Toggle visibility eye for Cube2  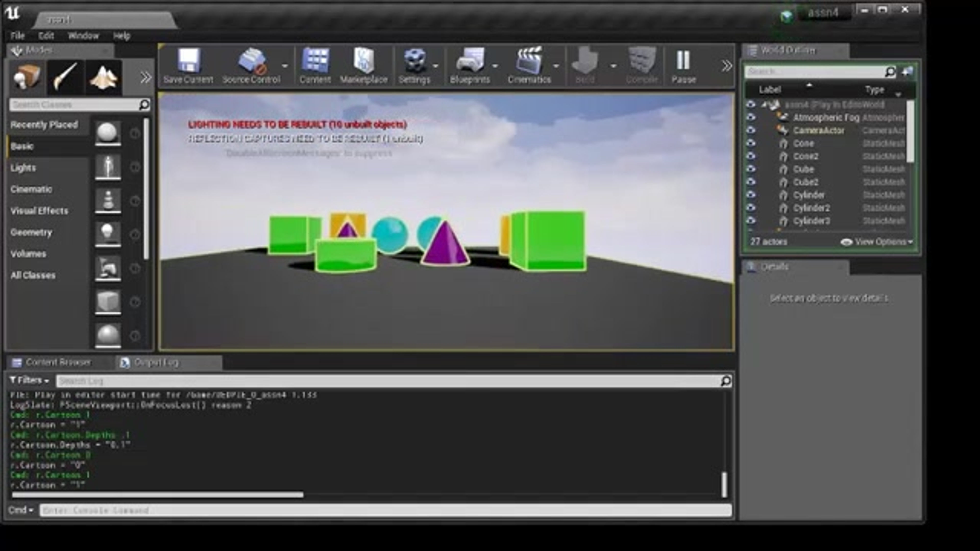(x=751, y=182)
